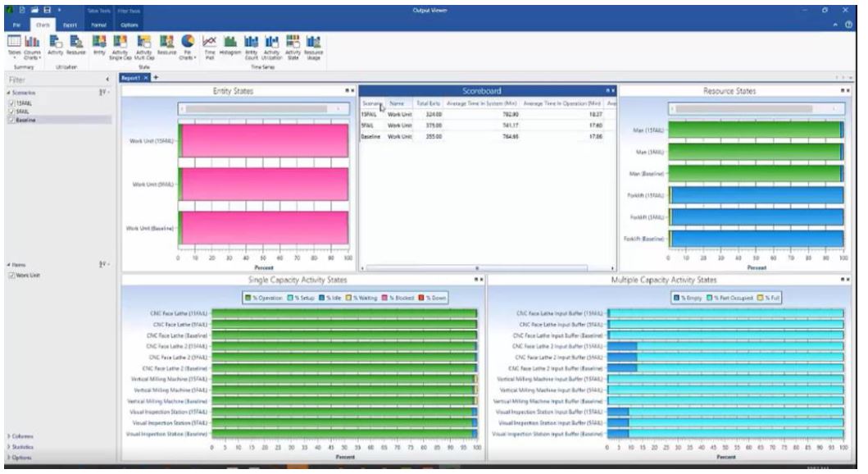This screenshot has height=474, width=868.
Task: Toggle % Setup legend checkbox
Action: (x=291, y=298)
